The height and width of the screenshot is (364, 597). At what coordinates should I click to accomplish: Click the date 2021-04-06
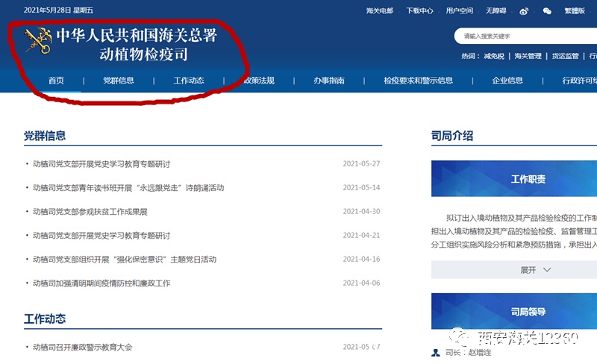coord(361,283)
